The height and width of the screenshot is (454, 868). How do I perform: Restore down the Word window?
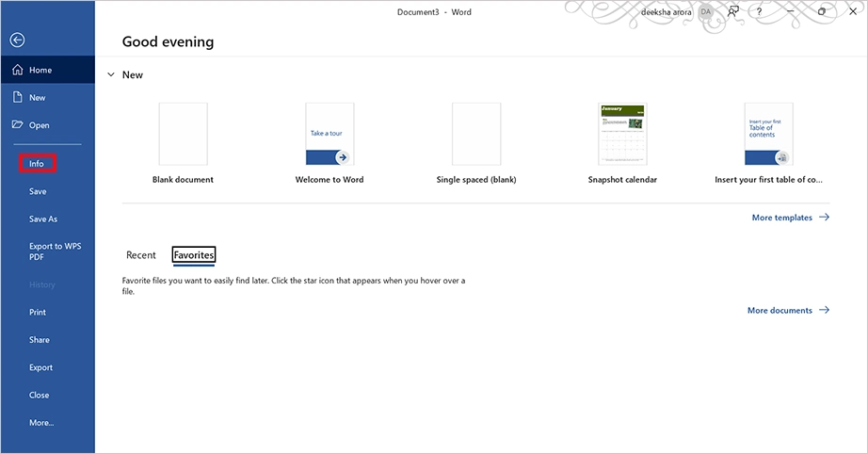click(822, 11)
